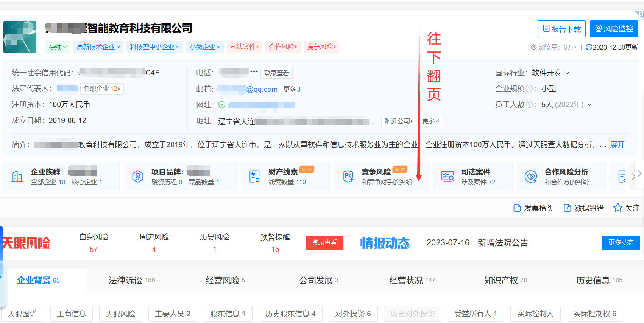Click 附近公司 next to address

[x=398, y=121]
